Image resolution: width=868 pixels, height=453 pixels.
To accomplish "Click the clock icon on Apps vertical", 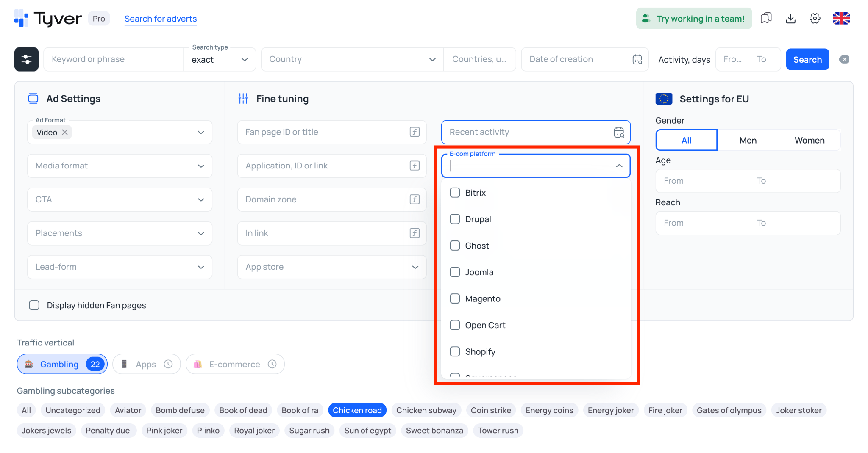I will tap(168, 364).
